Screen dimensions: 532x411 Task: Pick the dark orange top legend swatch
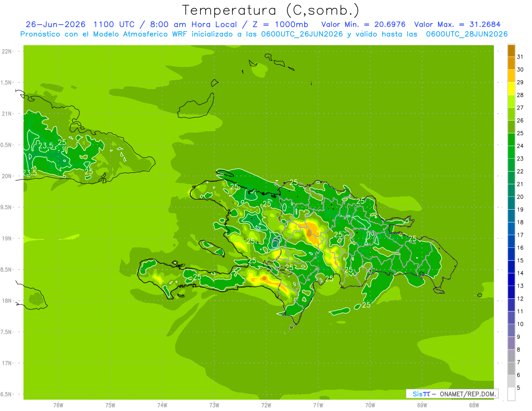pos(511,51)
